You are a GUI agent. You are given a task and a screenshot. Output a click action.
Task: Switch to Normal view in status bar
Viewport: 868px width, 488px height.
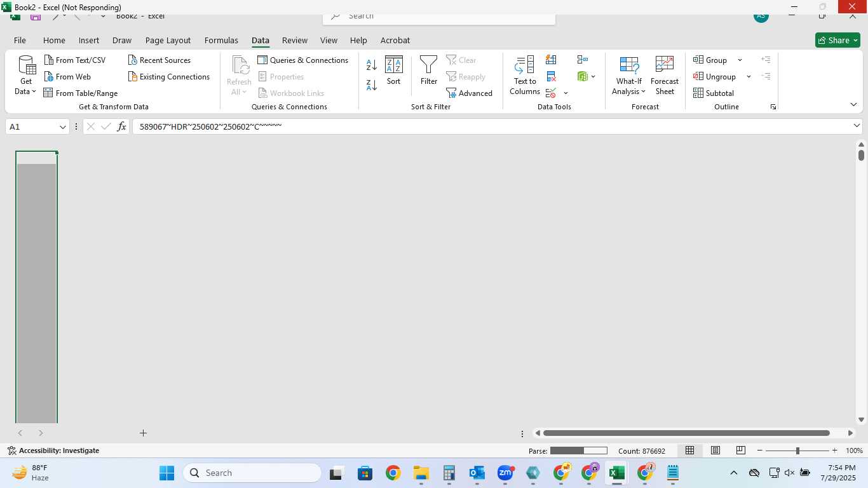click(x=689, y=451)
